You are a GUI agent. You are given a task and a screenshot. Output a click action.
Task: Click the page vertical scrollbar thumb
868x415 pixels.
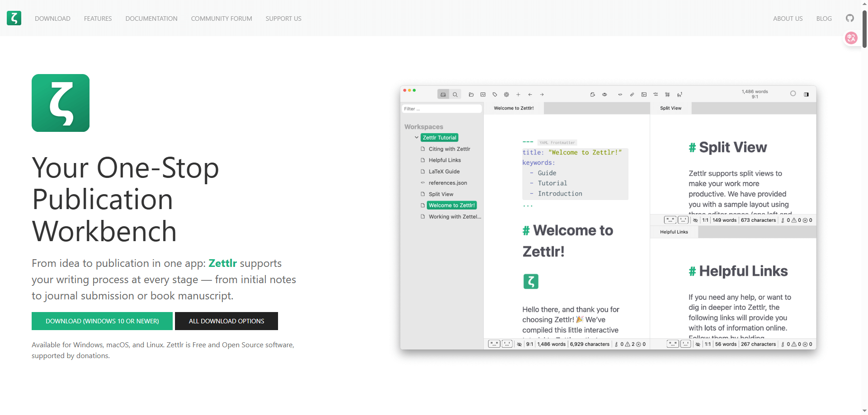pos(864,29)
